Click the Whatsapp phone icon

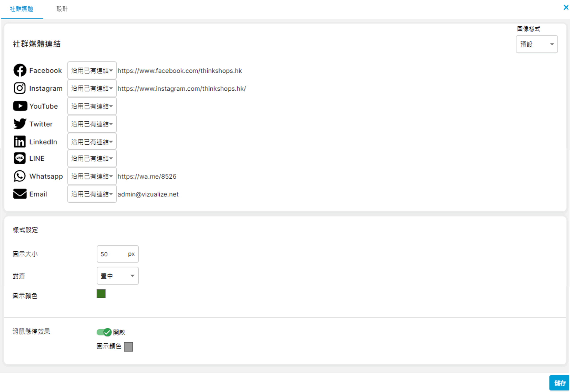pyautogui.click(x=20, y=176)
